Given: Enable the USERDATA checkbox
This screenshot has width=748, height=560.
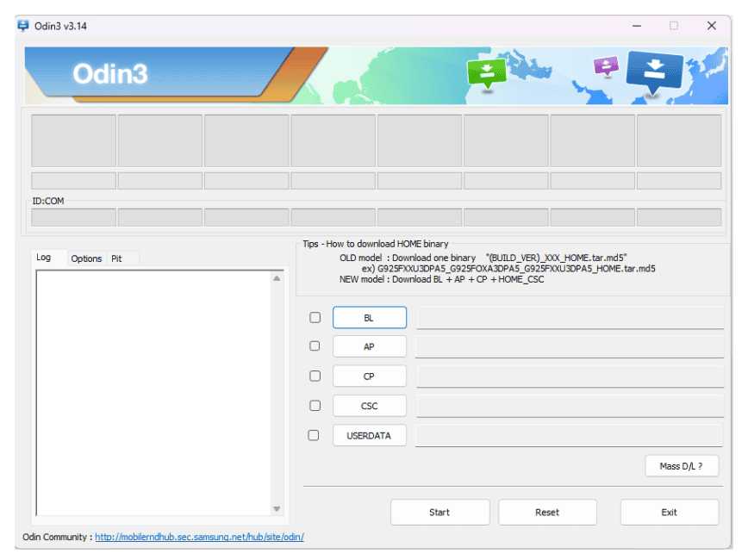Looking at the screenshot, I should coord(314,435).
